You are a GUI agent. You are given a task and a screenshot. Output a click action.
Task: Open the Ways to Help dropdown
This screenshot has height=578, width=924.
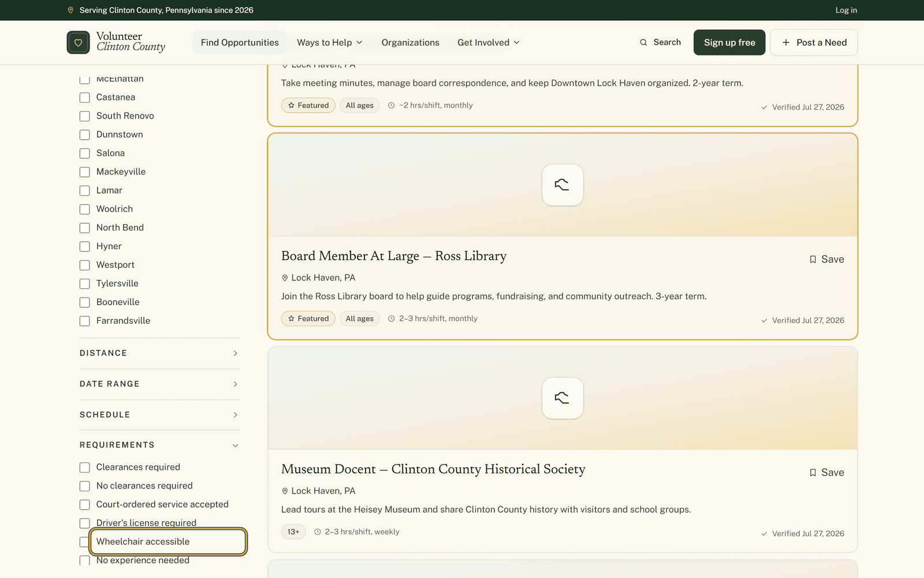330,42
